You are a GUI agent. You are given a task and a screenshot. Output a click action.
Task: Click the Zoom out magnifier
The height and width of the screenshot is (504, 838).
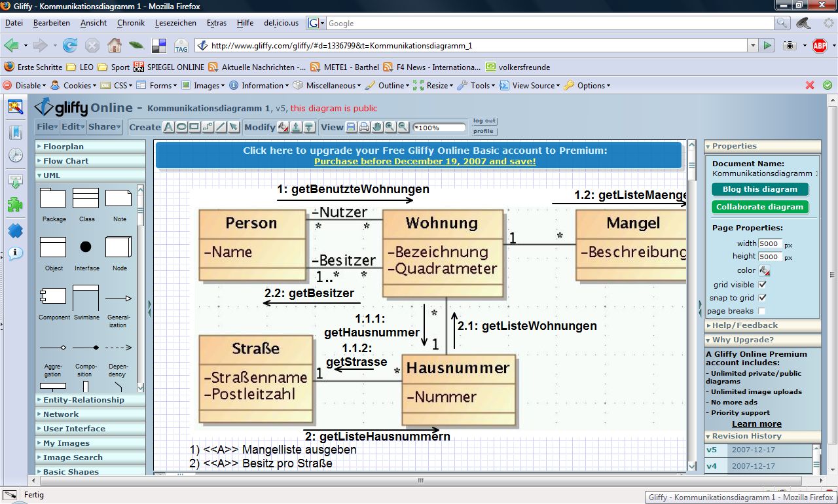pos(403,127)
